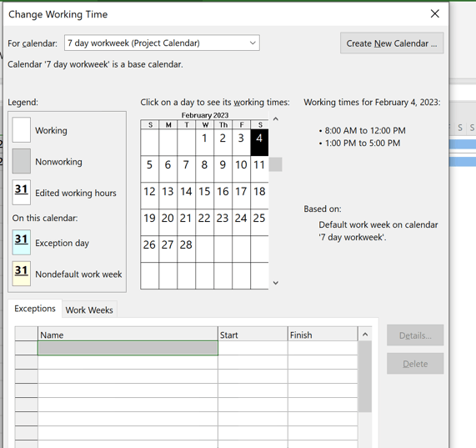Select February 28 on the calendar

[187, 249]
